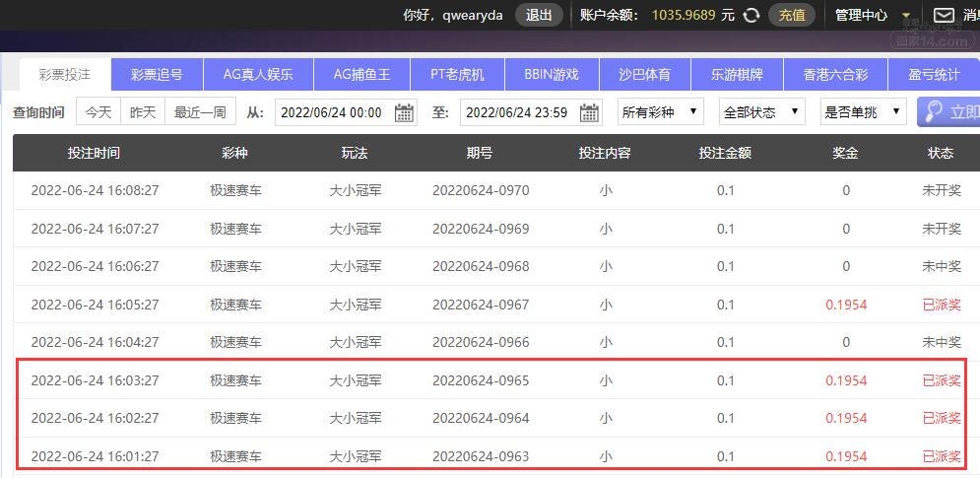Open the end date calendar icon
The height and width of the screenshot is (478, 980).
[x=589, y=112]
